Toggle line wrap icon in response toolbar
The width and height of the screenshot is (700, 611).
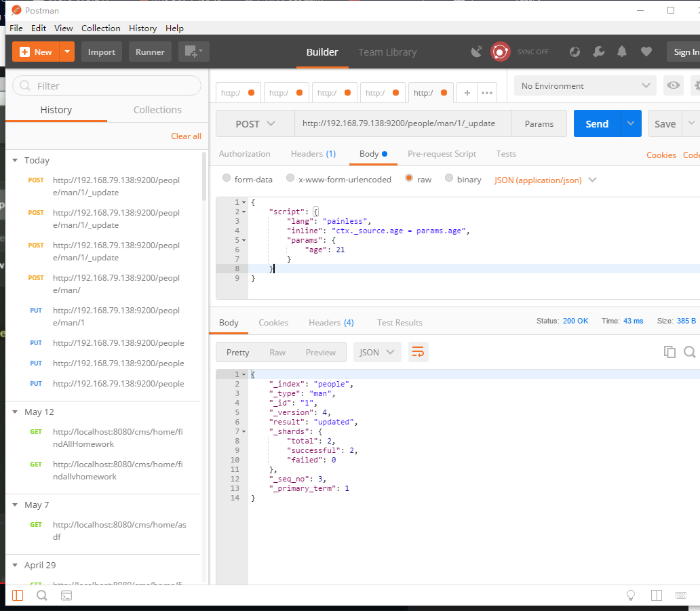tap(419, 352)
